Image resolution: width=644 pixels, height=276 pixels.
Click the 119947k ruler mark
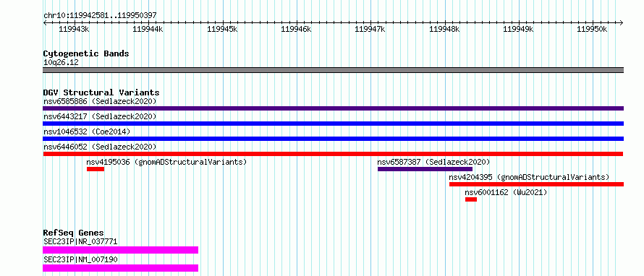pos(370,29)
